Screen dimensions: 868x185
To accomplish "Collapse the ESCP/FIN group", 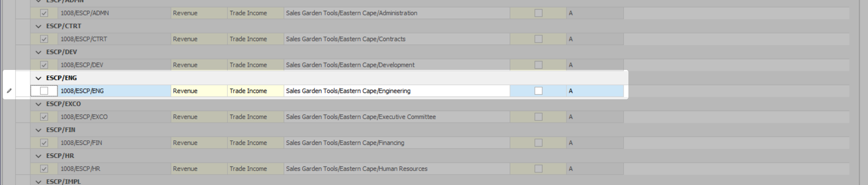I will 38,130.
